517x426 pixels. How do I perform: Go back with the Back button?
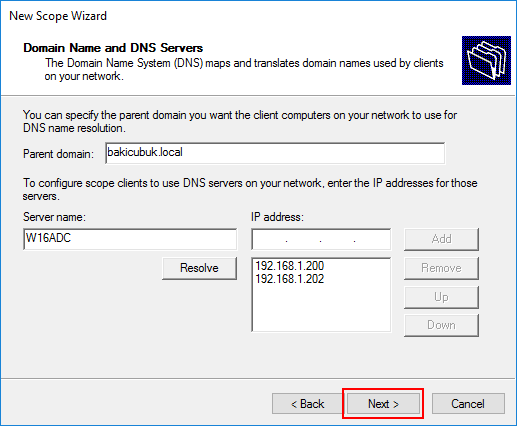307,404
